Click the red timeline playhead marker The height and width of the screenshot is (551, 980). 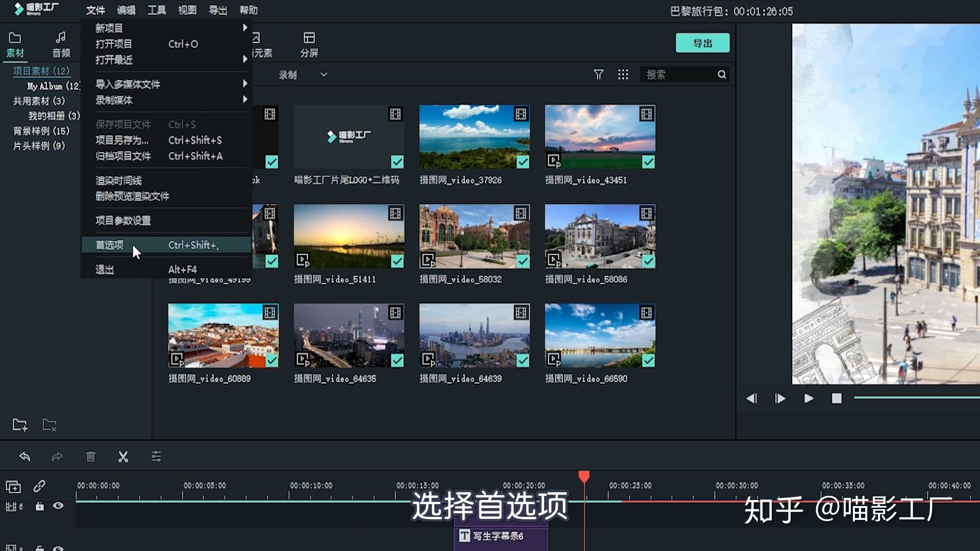point(584,477)
